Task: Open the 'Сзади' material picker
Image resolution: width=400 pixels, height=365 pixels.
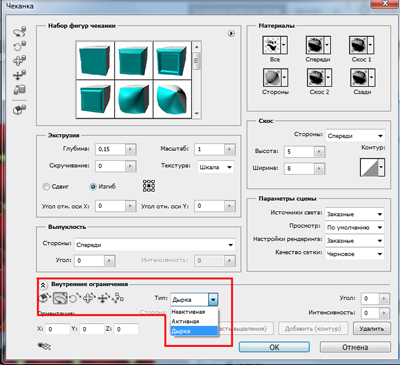Action: pos(363,77)
